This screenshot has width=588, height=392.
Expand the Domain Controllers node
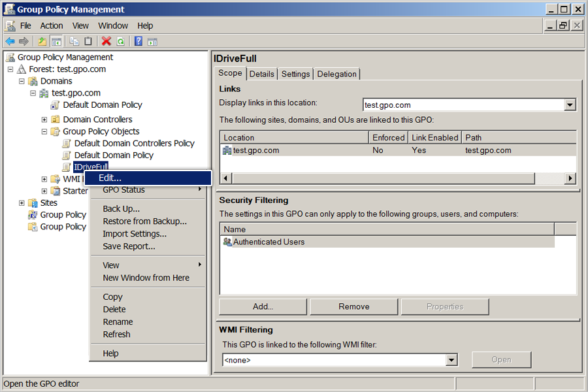44,120
